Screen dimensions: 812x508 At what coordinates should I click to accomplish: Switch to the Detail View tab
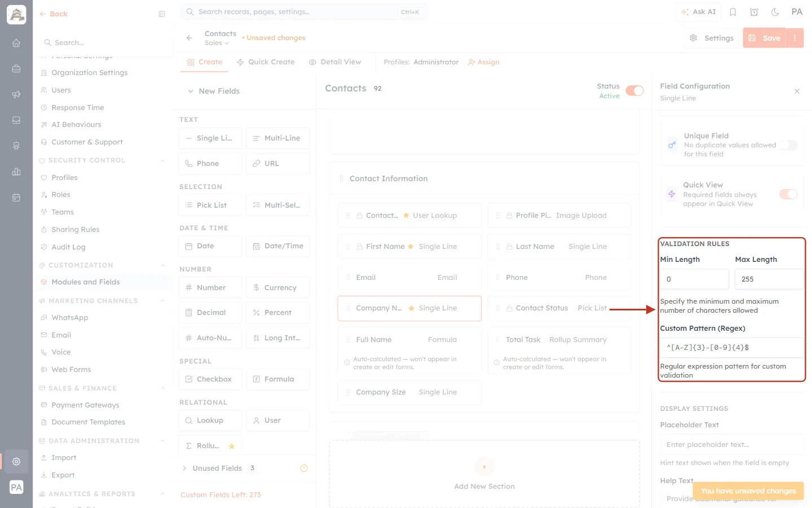coord(335,62)
